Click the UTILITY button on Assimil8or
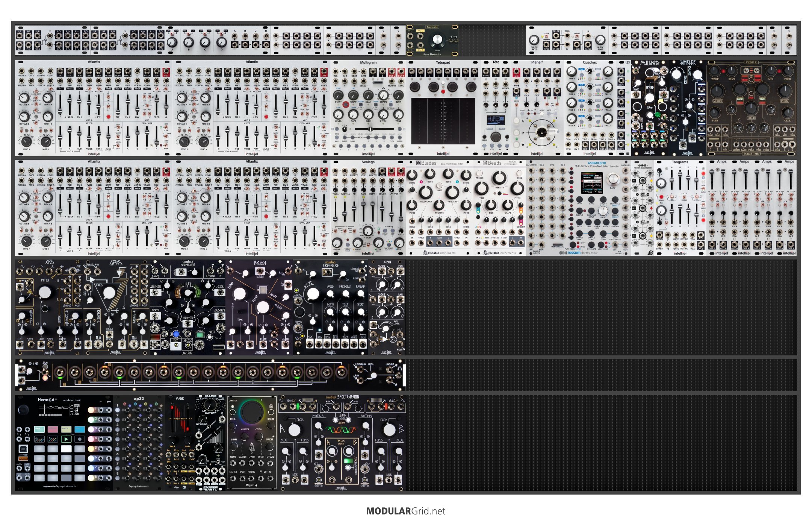This screenshot has height=519, width=812. 603,200
